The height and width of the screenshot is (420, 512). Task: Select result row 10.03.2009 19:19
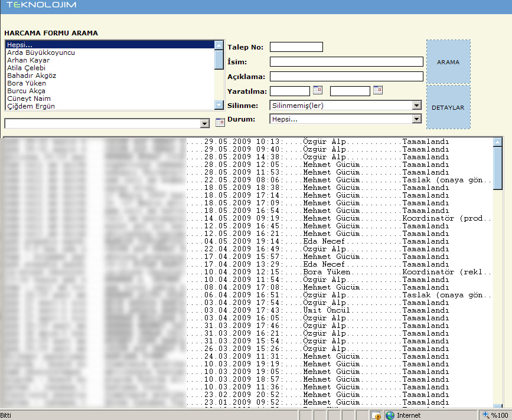(248, 363)
